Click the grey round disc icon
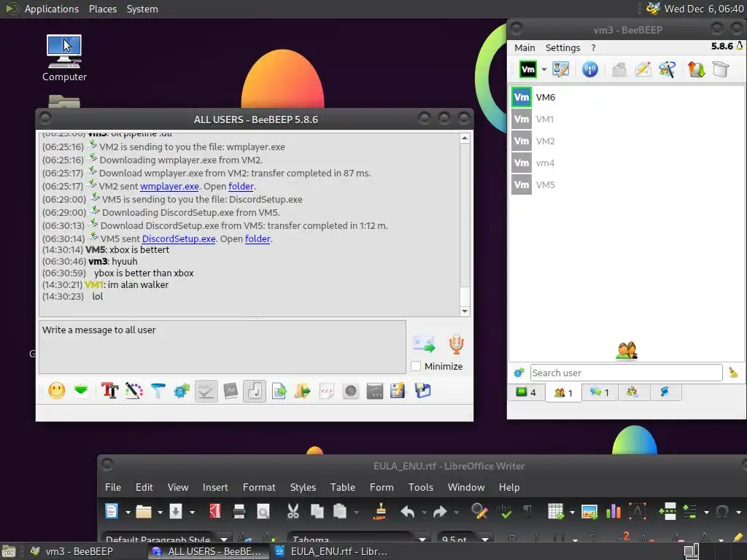 tap(351, 391)
